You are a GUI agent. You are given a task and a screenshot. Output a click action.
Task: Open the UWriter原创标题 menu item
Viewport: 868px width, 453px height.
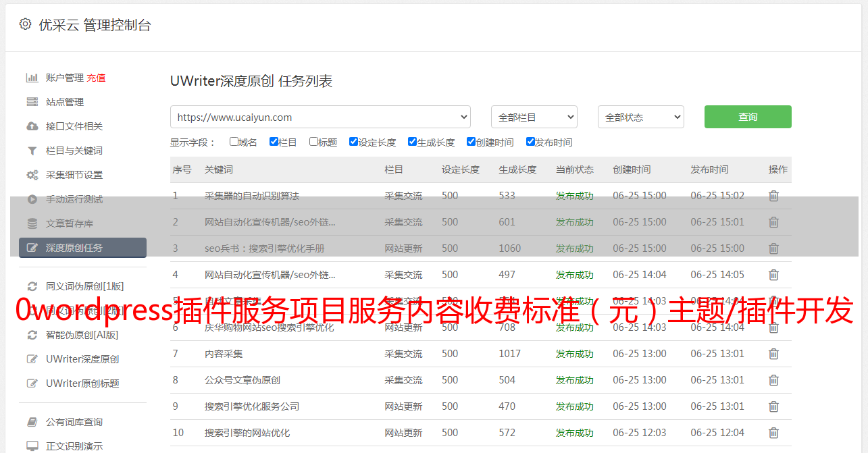(82, 383)
